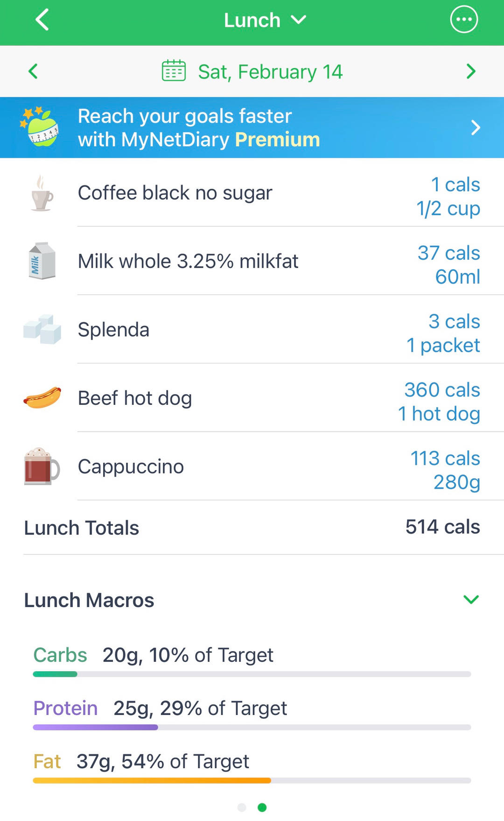504x821 pixels.
Task: Open the Lunch meal dropdown
Action: (x=265, y=20)
